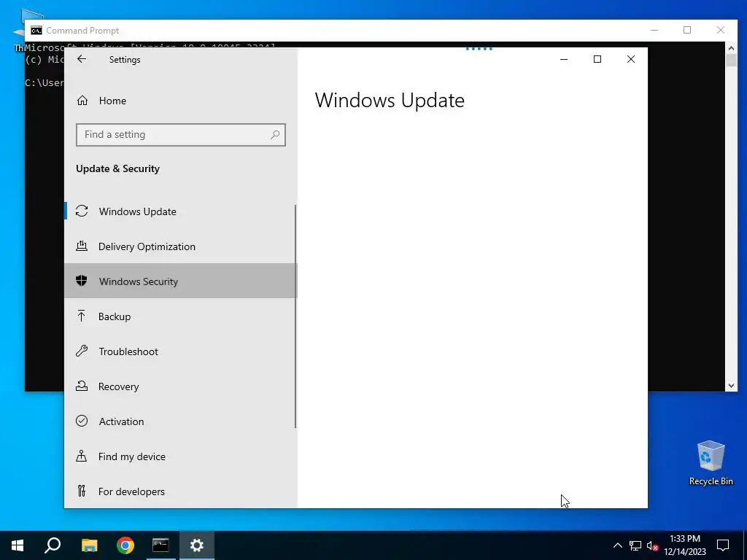This screenshot has height=560, width=747.
Task: Open Delivery Optimization settings
Action: click(181, 246)
